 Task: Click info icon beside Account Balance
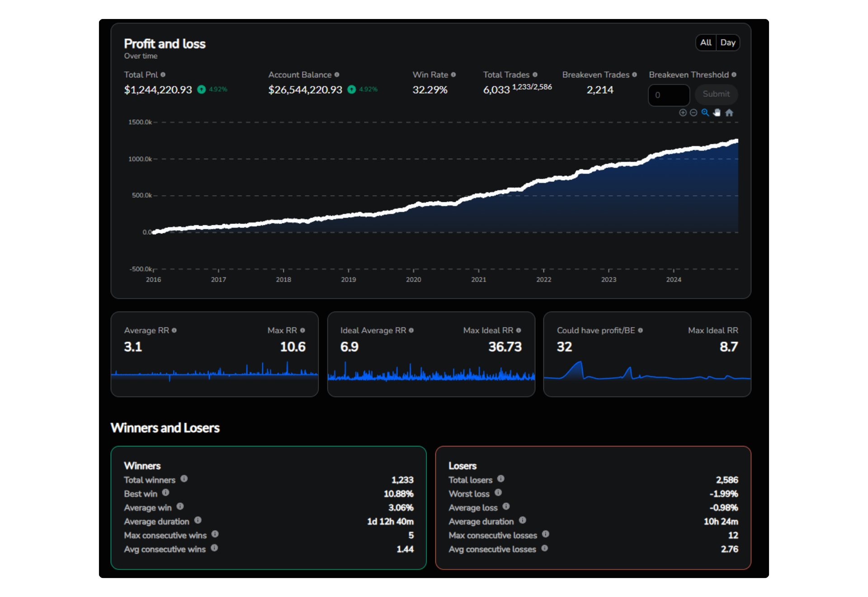pyautogui.click(x=337, y=75)
